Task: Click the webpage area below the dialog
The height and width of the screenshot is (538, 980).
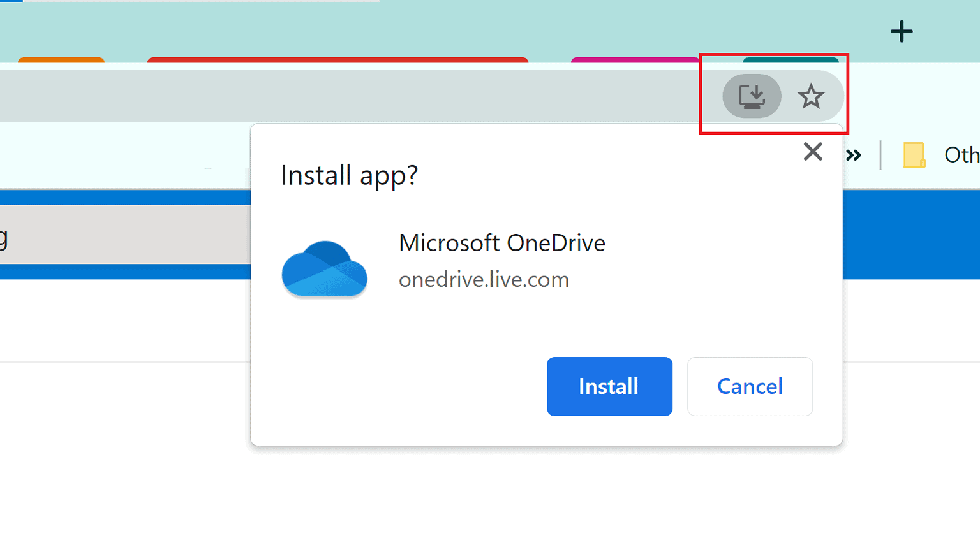Action: pos(490,497)
